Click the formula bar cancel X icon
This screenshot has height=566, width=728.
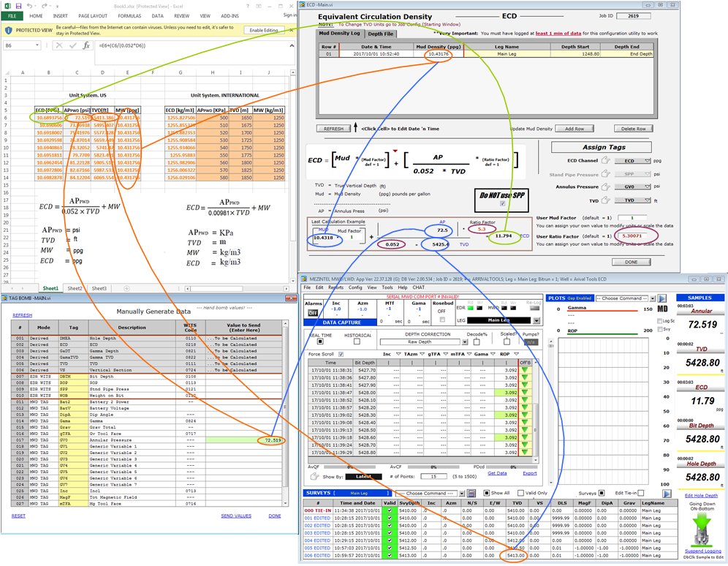[59, 45]
